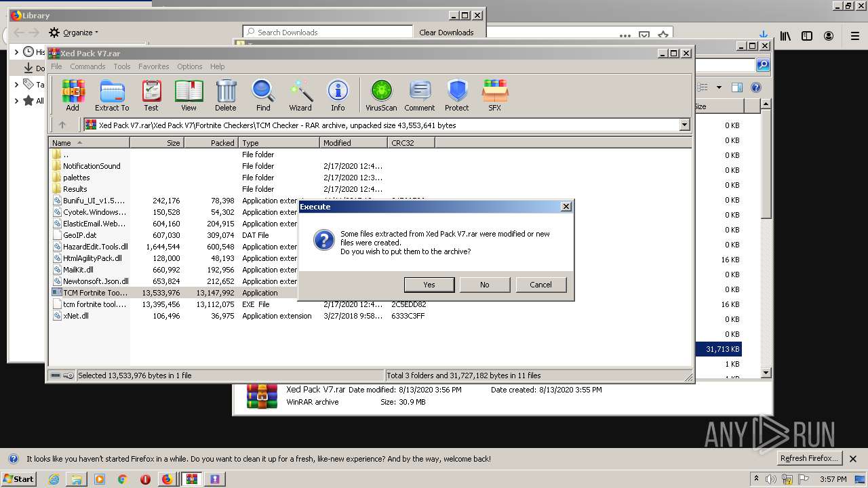Sort by the CRC32 column header
The width and height of the screenshot is (868, 488).
click(411, 142)
